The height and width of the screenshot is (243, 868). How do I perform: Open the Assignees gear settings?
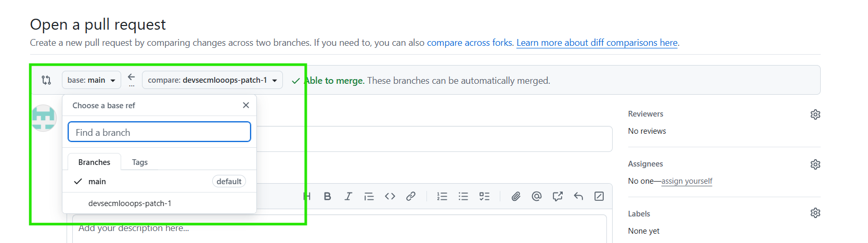point(815,164)
